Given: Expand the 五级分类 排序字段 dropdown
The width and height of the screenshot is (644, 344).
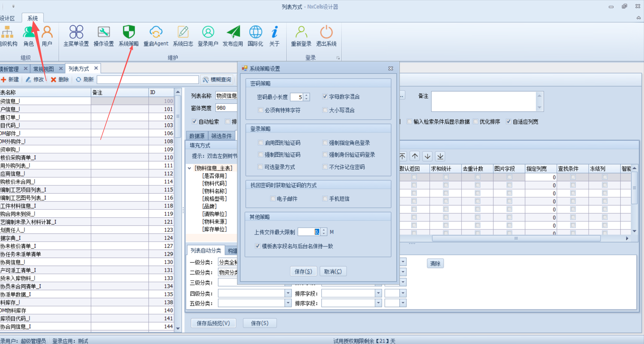Looking at the screenshot, I should point(378,303).
